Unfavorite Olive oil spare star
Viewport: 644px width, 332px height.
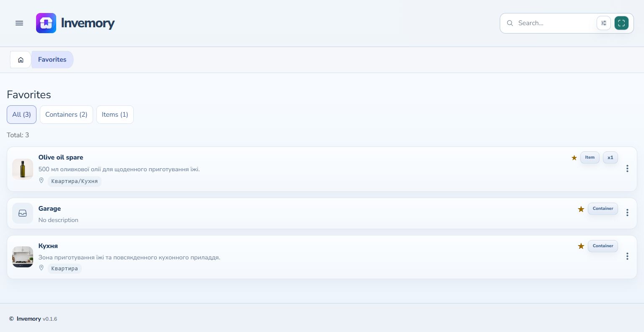pyautogui.click(x=574, y=158)
